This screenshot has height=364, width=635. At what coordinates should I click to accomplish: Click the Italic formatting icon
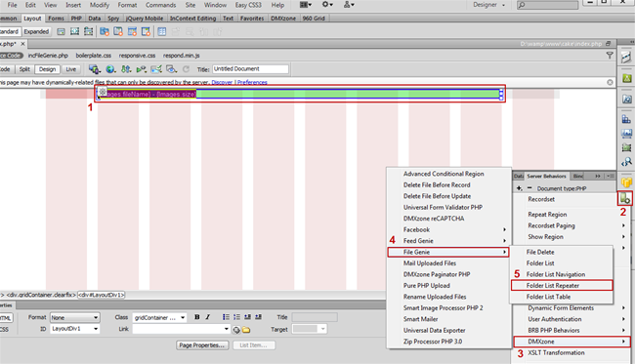208,317
